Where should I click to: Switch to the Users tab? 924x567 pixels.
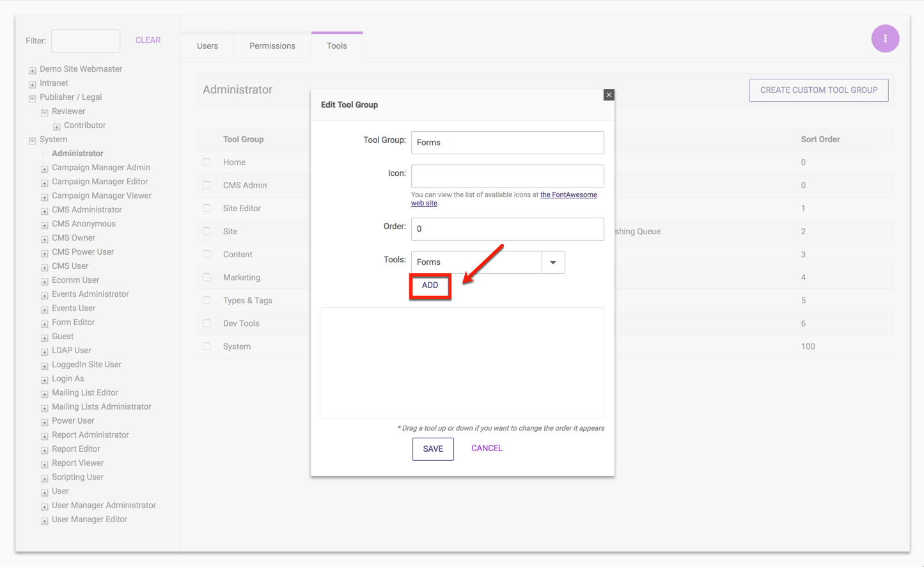[x=207, y=46]
